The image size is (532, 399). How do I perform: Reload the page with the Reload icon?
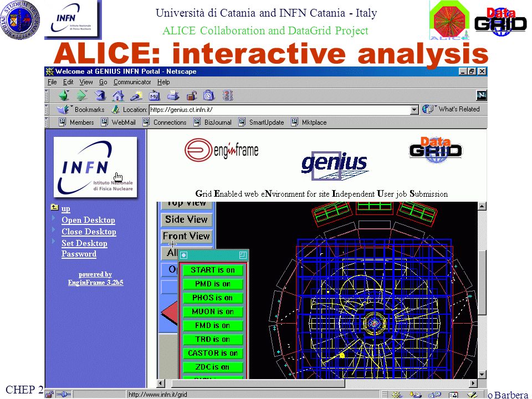(x=100, y=96)
